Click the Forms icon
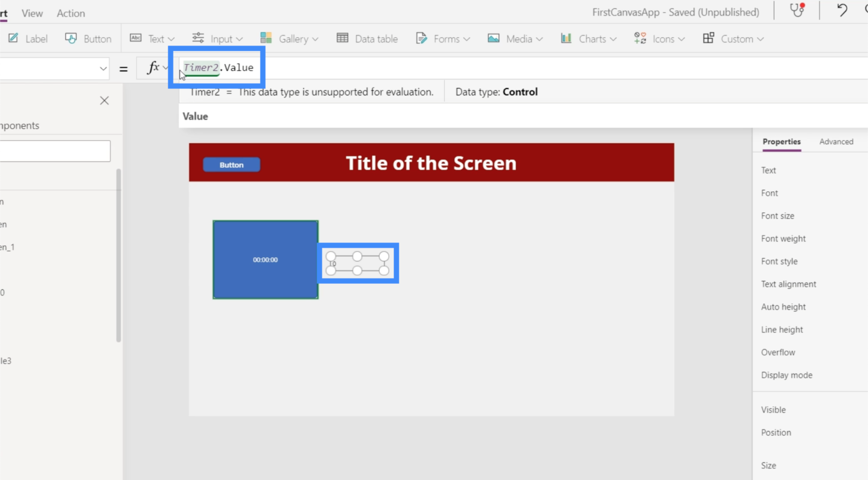 pyautogui.click(x=422, y=38)
